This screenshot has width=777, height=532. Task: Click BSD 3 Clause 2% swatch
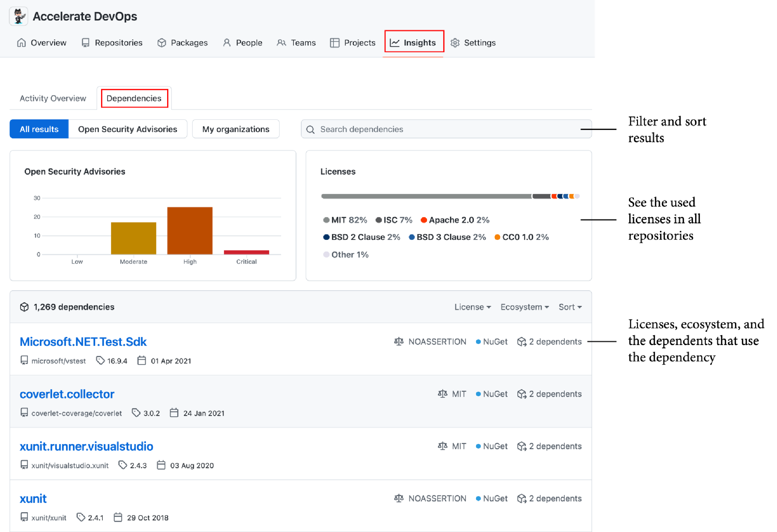point(411,237)
